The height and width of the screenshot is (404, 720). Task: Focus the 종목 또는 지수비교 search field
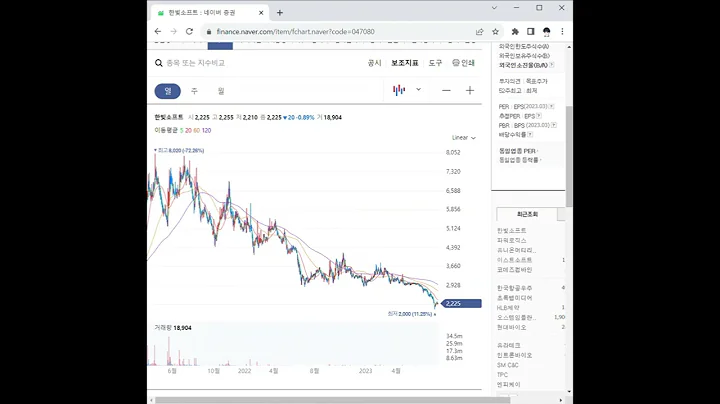(x=196, y=63)
